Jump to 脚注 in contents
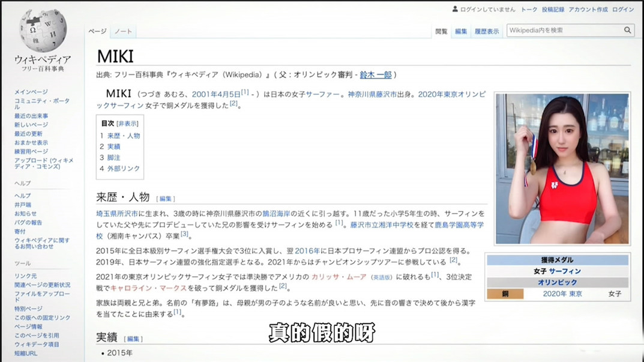 (x=114, y=158)
